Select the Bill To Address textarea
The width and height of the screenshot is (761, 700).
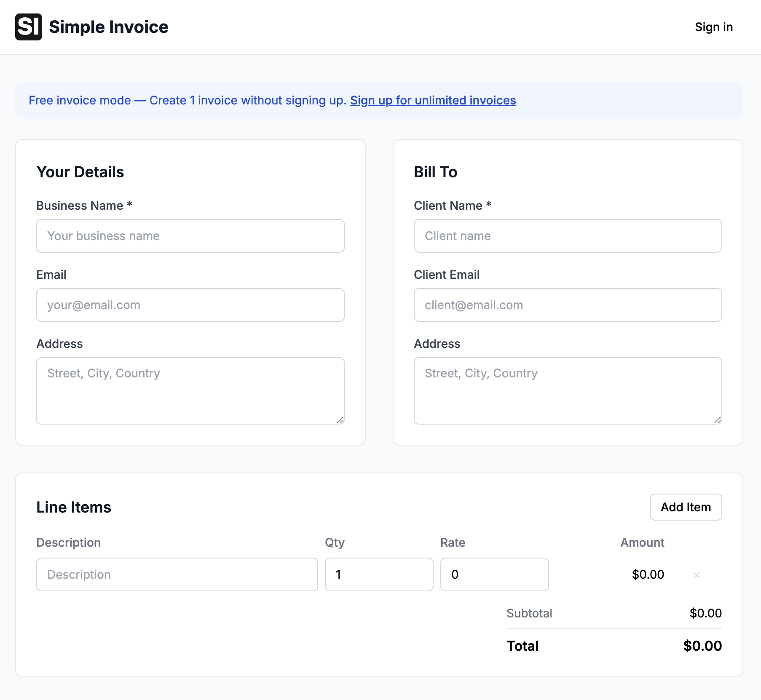(568, 390)
